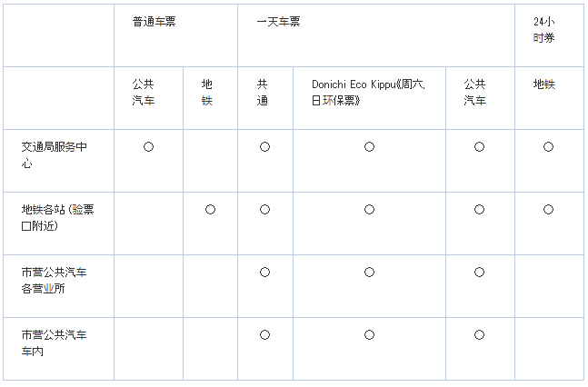Screen dimensions: 588x387
Task: Click the 24小时券 header cell
Action: coord(544,30)
